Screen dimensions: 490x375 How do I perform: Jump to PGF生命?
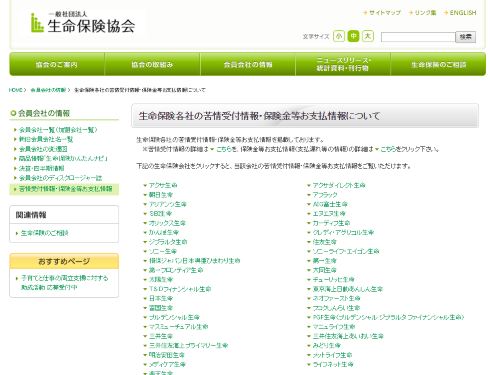coord(388,317)
